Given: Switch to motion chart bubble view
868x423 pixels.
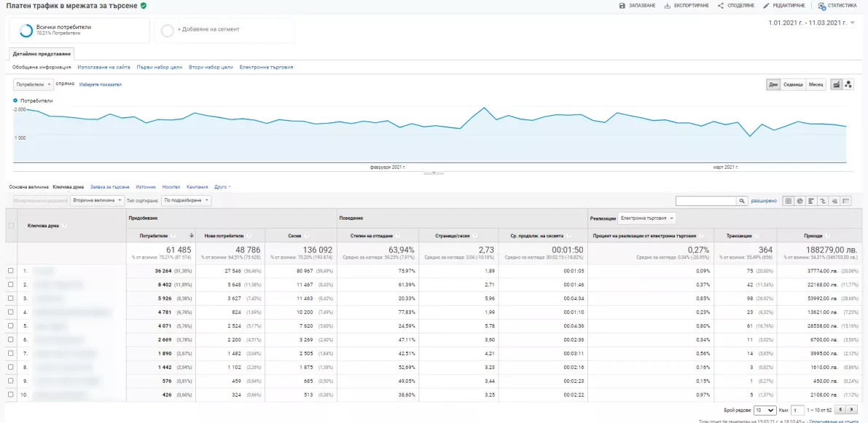Looking at the screenshot, I should pyautogui.click(x=848, y=84).
